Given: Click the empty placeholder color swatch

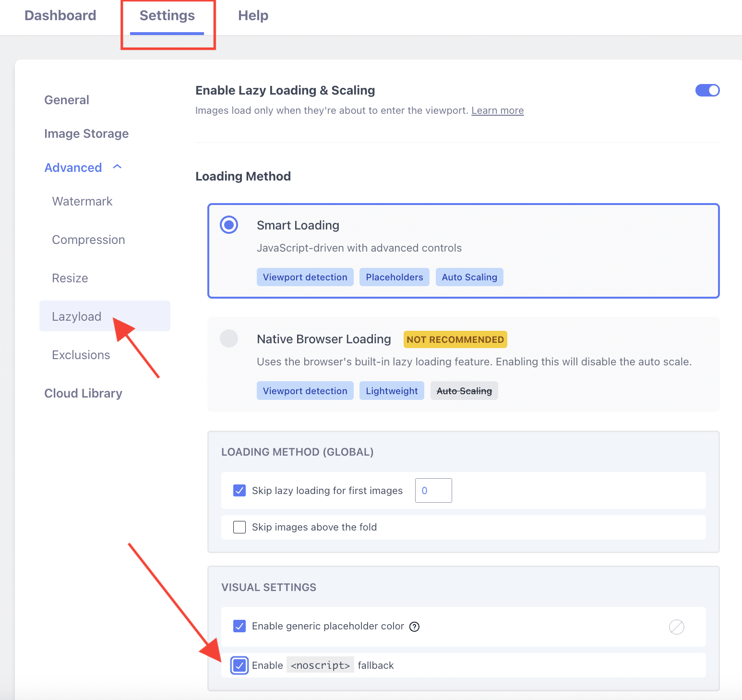Looking at the screenshot, I should [676, 627].
